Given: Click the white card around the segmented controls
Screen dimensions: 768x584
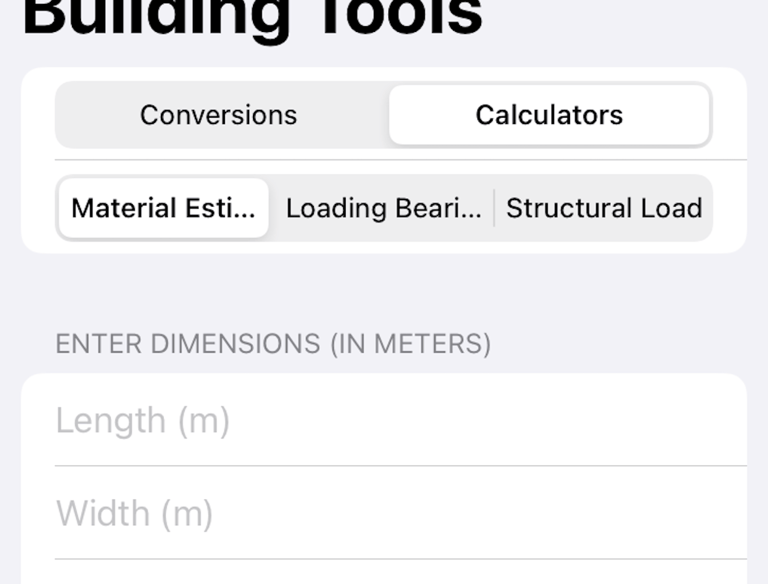Looking at the screenshot, I should tap(384, 160).
